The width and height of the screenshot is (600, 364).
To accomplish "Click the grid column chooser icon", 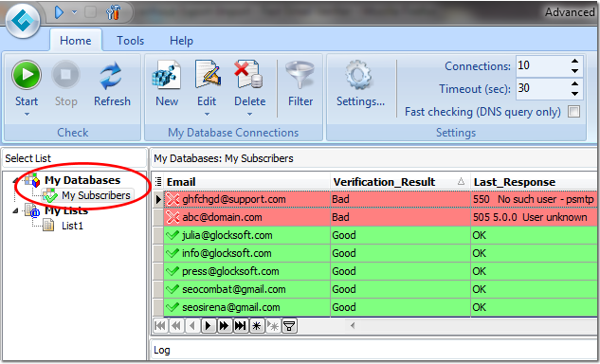I will [x=158, y=182].
